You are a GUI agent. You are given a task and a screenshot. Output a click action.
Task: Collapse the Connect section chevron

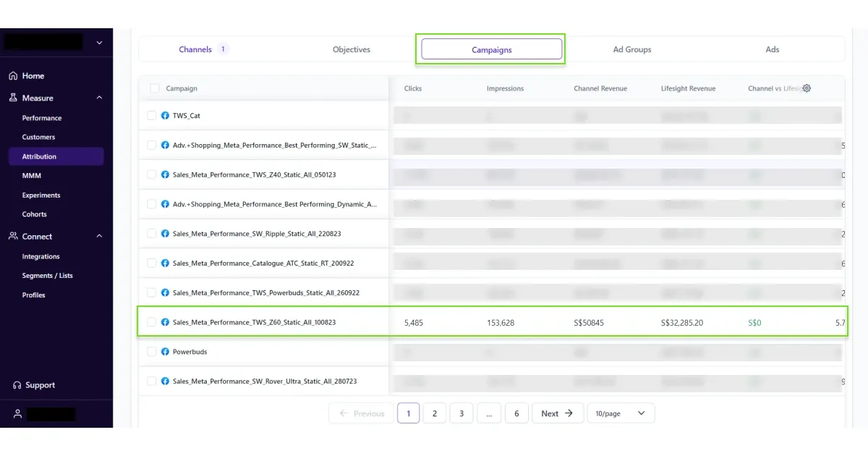pyautogui.click(x=99, y=236)
